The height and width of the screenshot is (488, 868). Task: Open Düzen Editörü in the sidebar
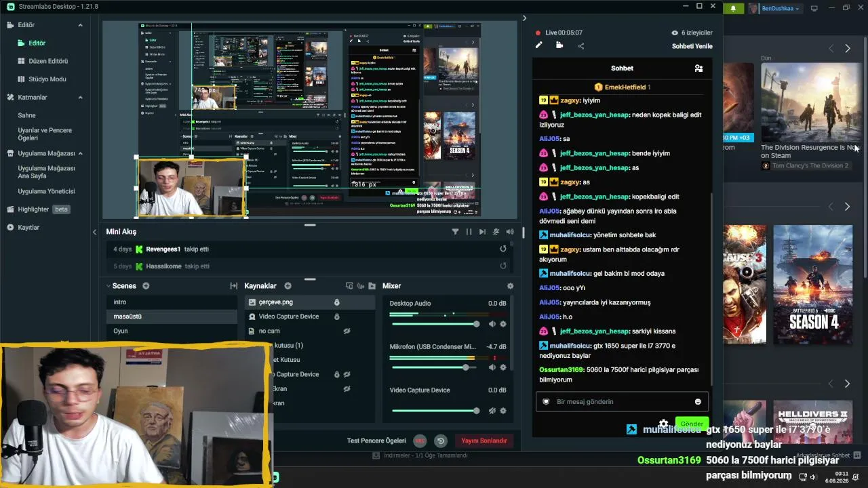pos(47,61)
